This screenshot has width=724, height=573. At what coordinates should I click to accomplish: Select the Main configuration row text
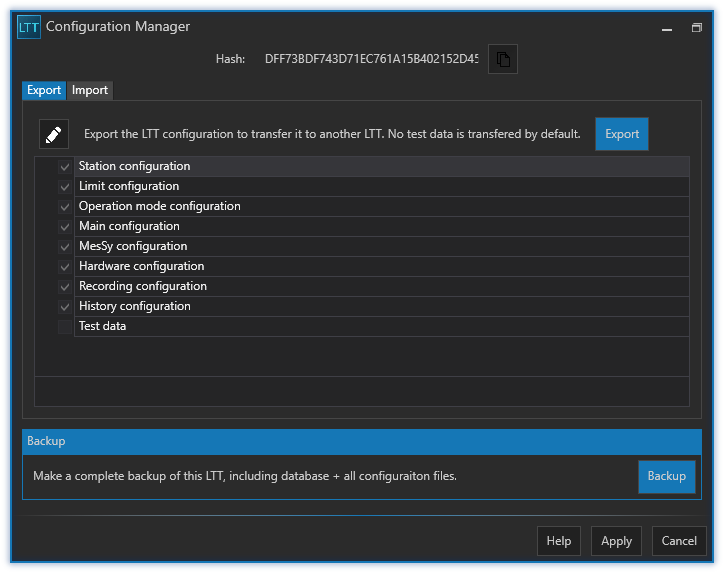click(129, 226)
